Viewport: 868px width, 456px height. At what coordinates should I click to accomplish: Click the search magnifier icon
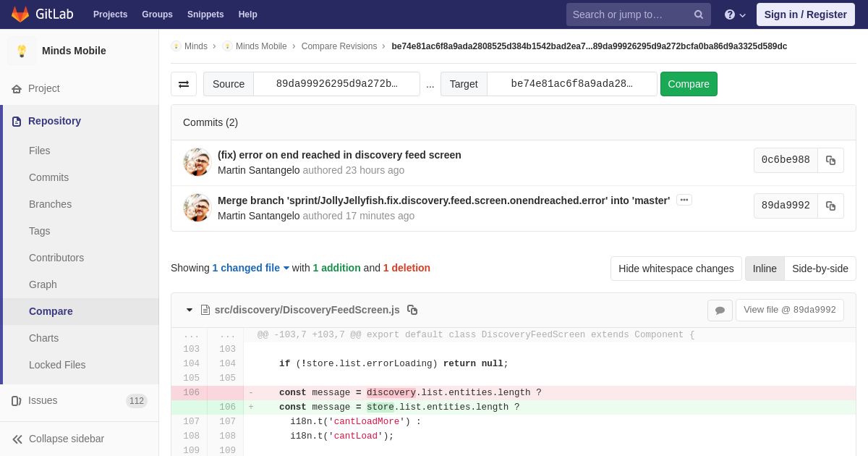699,14
